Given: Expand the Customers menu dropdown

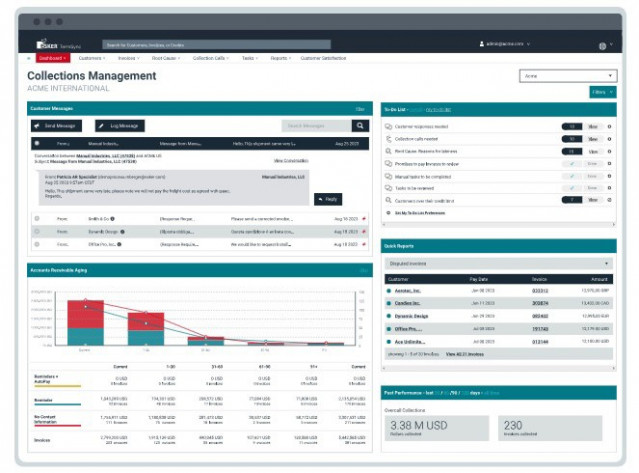Looking at the screenshot, I should (x=92, y=58).
